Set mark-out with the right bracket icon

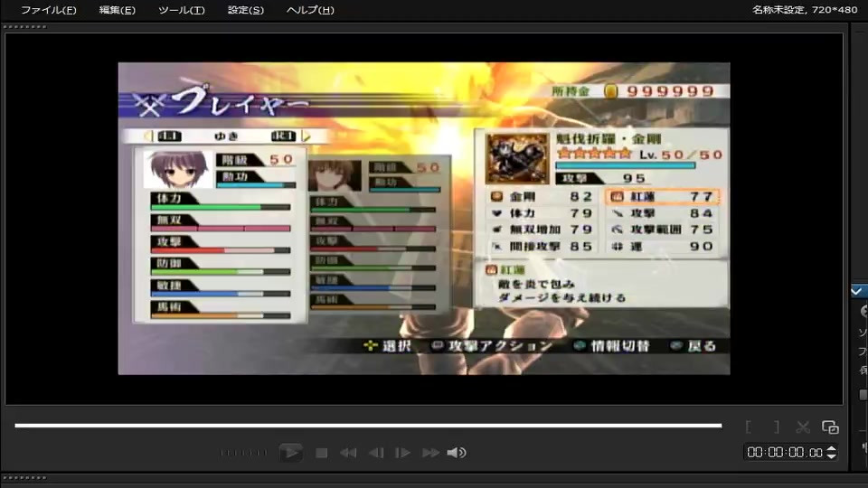[x=776, y=427]
